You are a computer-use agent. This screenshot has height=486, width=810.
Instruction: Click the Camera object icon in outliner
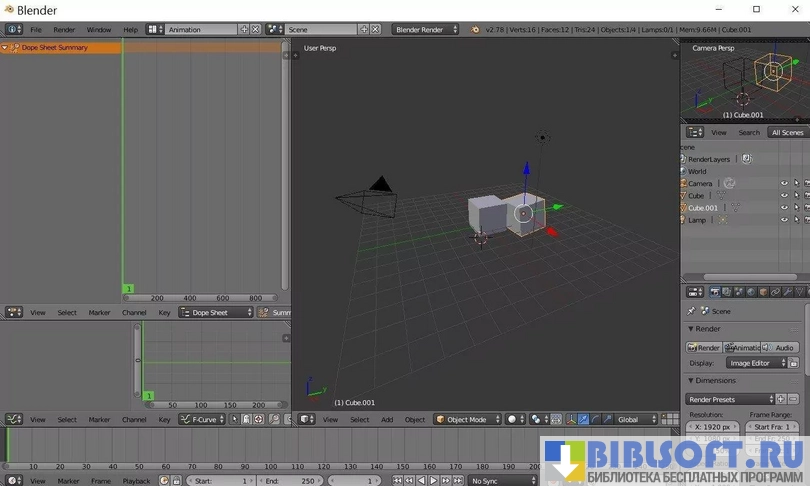tap(682, 184)
